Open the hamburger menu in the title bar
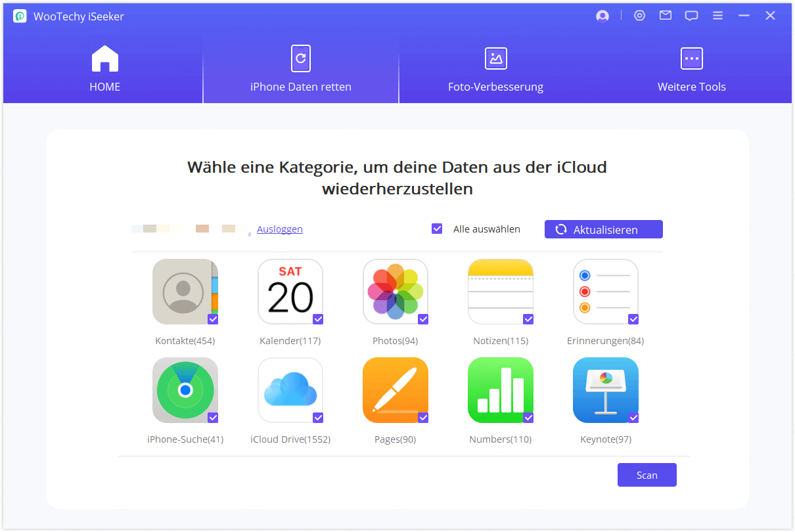This screenshot has height=532, width=795. pyautogui.click(x=717, y=15)
